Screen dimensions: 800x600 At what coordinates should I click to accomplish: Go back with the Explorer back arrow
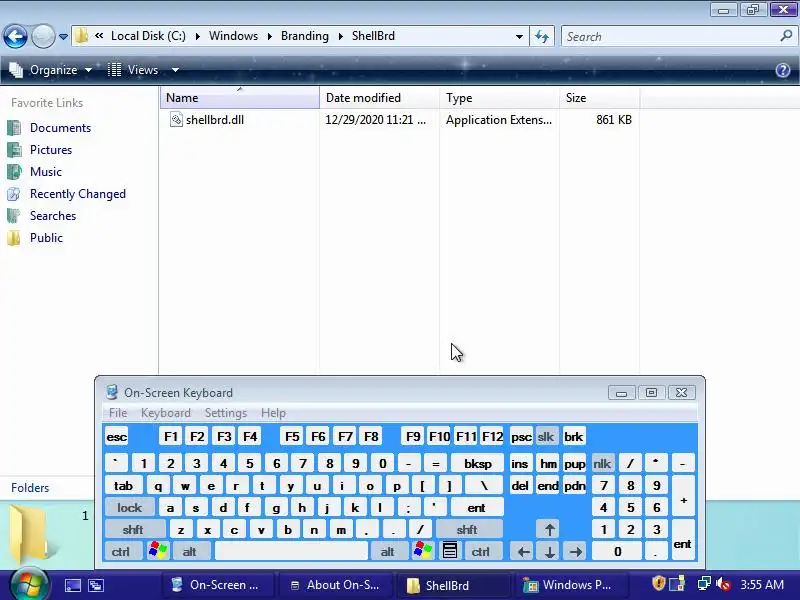click(15, 36)
